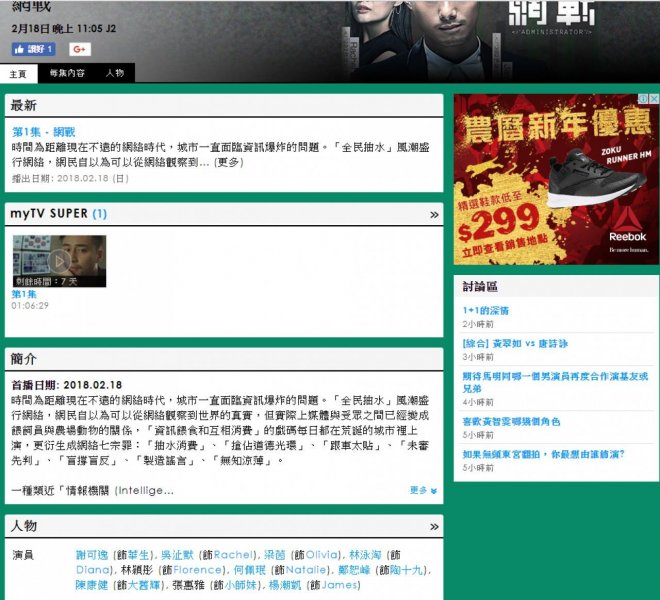
Task: Click actor link 謝可逸
Action: point(94,554)
